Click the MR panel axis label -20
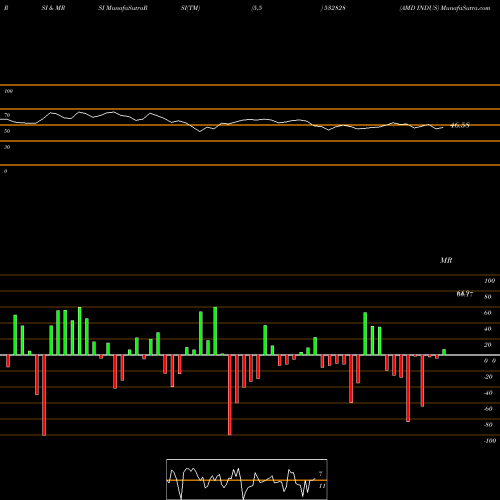Viewport: 500px width, 500px height. [488, 377]
